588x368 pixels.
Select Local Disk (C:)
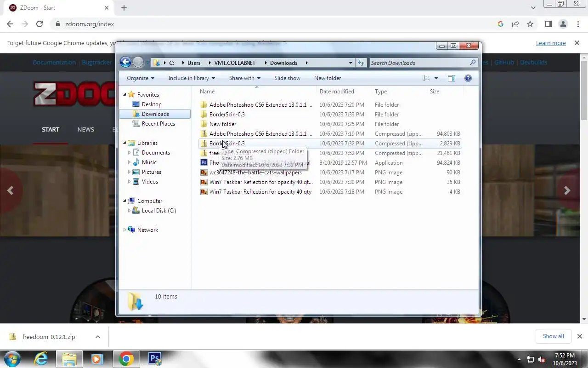(x=158, y=211)
